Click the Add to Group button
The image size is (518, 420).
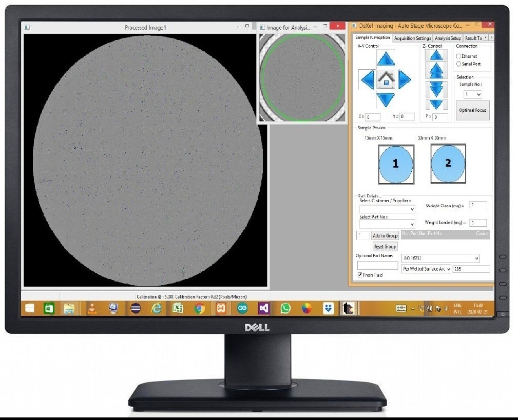click(x=385, y=235)
